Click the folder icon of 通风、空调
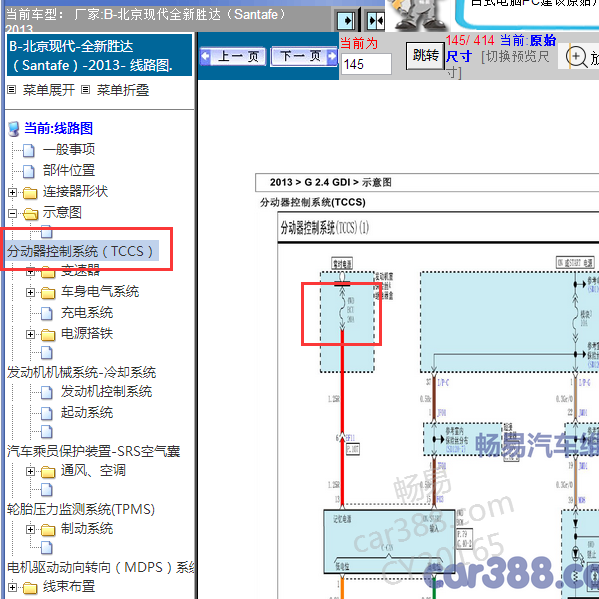 (48, 472)
